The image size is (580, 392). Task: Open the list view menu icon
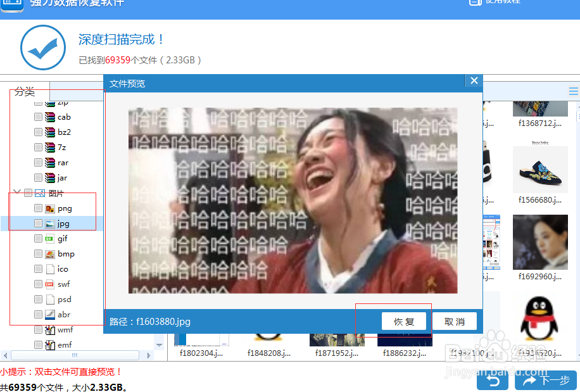click(x=573, y=91)
